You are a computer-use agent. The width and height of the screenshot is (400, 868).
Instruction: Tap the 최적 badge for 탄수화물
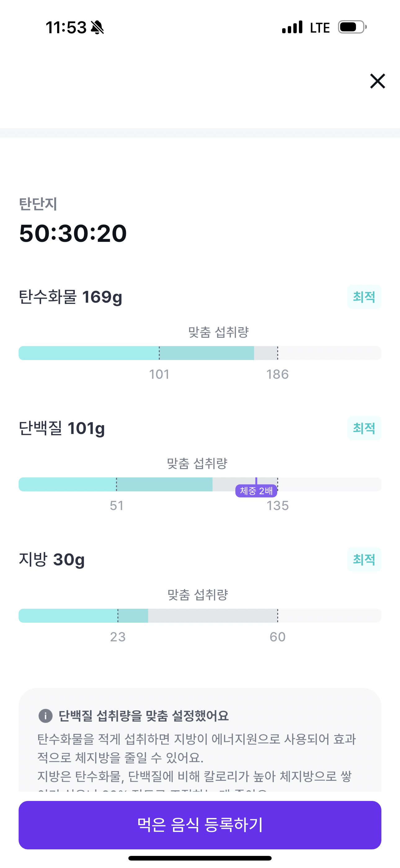364,297
